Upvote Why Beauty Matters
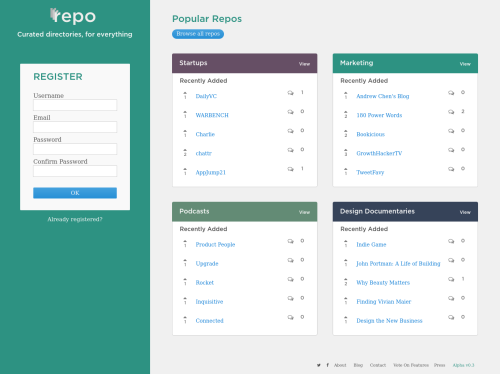This screenshot has width=500, height=374. click(x=346, y=279)
